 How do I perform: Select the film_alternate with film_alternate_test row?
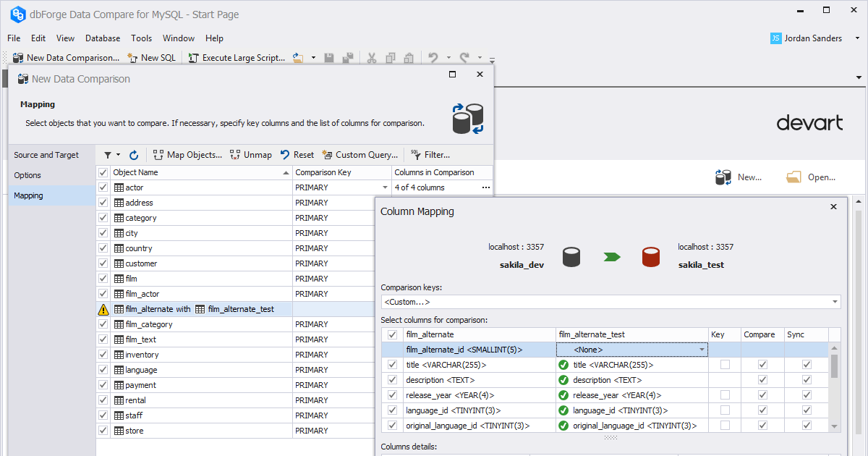click(x=235, y=309)
